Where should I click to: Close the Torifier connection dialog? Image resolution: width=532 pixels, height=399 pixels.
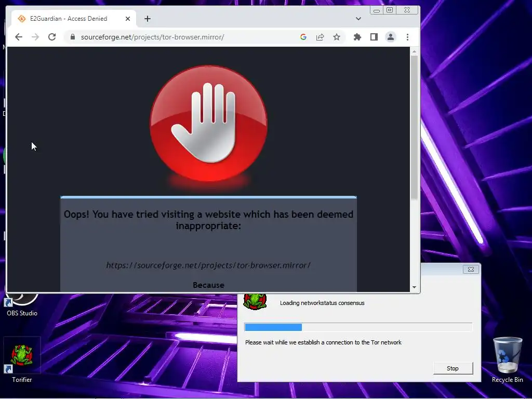coord(471,270)
